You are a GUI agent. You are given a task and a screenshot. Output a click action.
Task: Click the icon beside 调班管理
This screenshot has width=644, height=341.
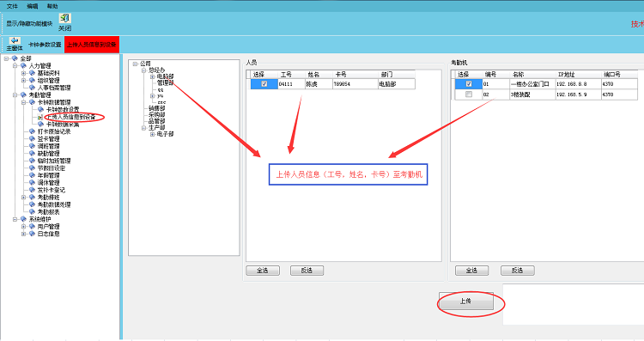tap(32, 146)
